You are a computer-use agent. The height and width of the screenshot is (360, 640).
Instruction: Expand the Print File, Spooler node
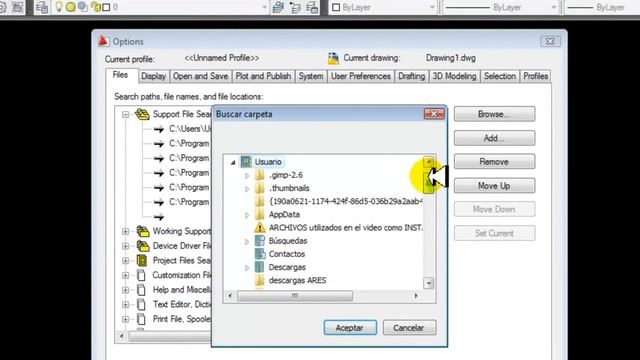tap(126, 319)
